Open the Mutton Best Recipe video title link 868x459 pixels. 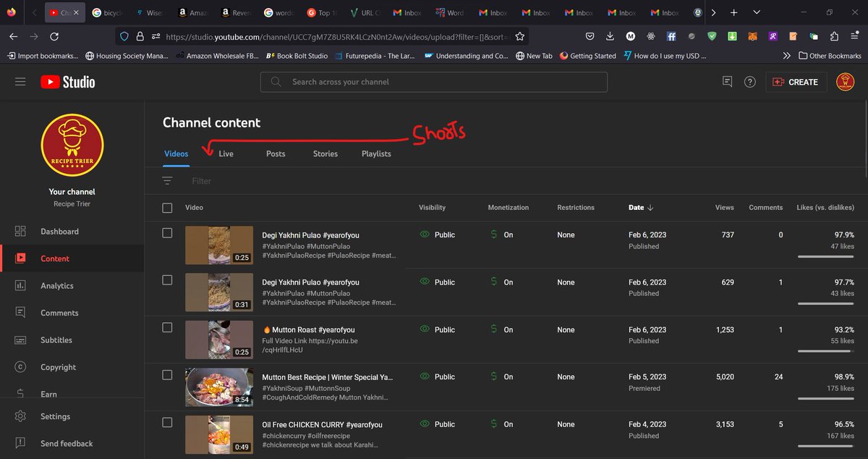[x=327, y=377]
